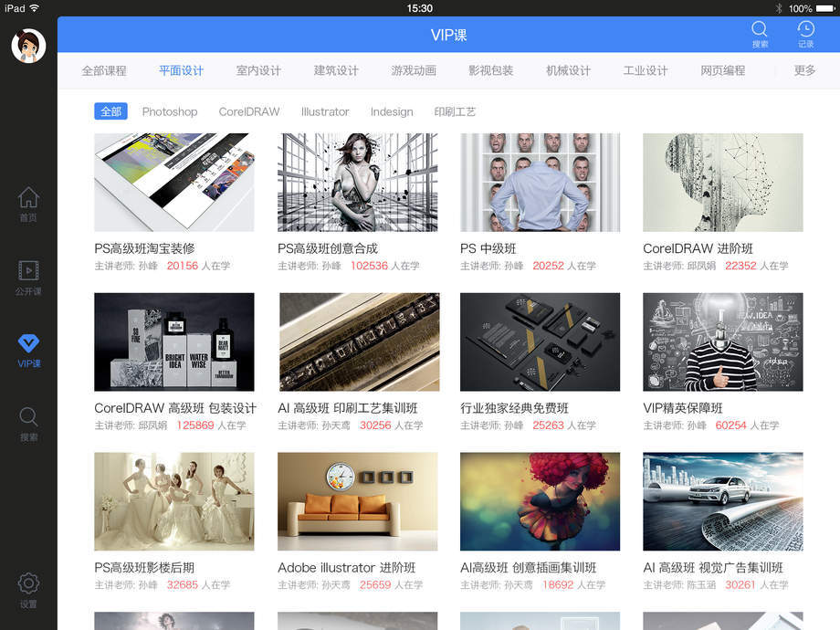This screenshot has width=840, height=630.
Task: Tap the user avatar in the sidebar
Action: [x=28, y=46]
